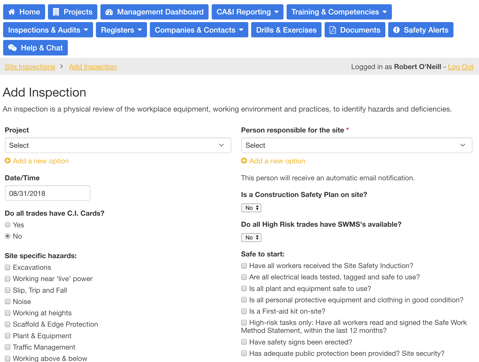Go to Site Inspections breadcrumb link
The width and height of the screenshot is (479, 362).
click(x=30, y=67)
